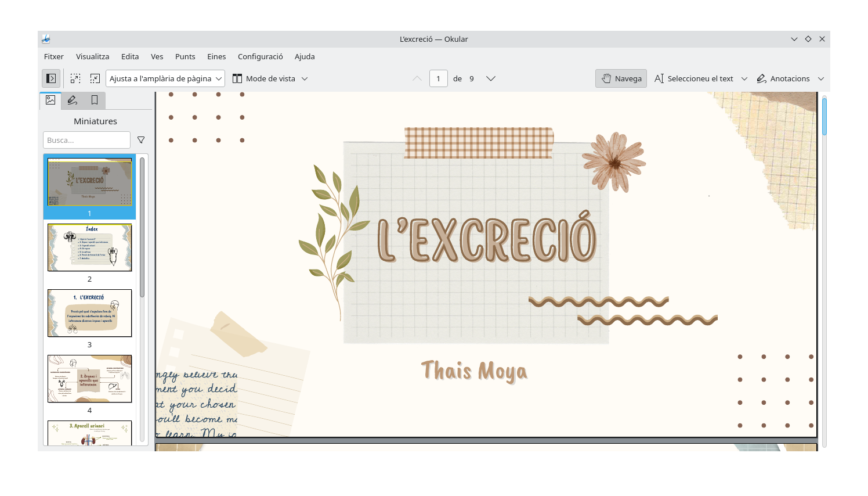This screenshot has width=868, height=496.
Task: Open the bookmarks sidebar tab
Action: pos(95,100)
